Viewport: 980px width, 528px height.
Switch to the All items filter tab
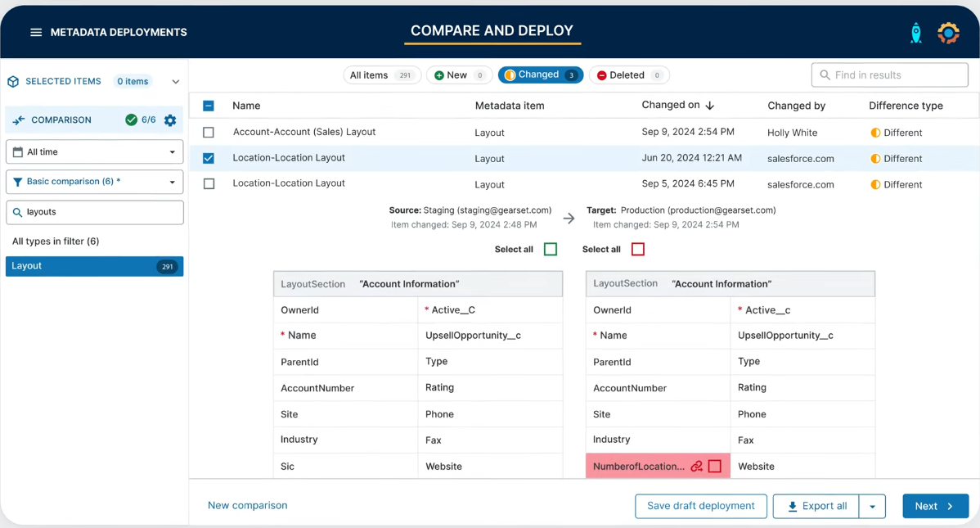(x=381, y=75)
